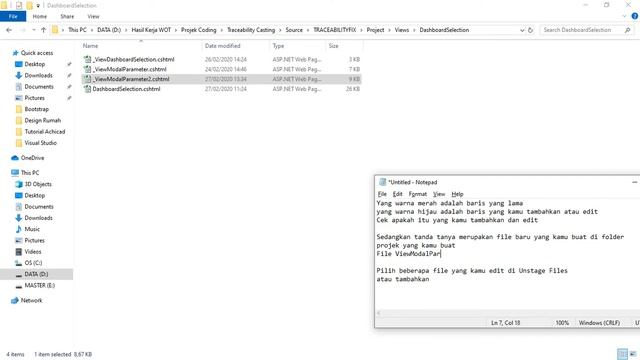The height and width of the screenshot is (360, 640).
Task: Open OS (C:) drive
Action: click(x=33, y=263)
